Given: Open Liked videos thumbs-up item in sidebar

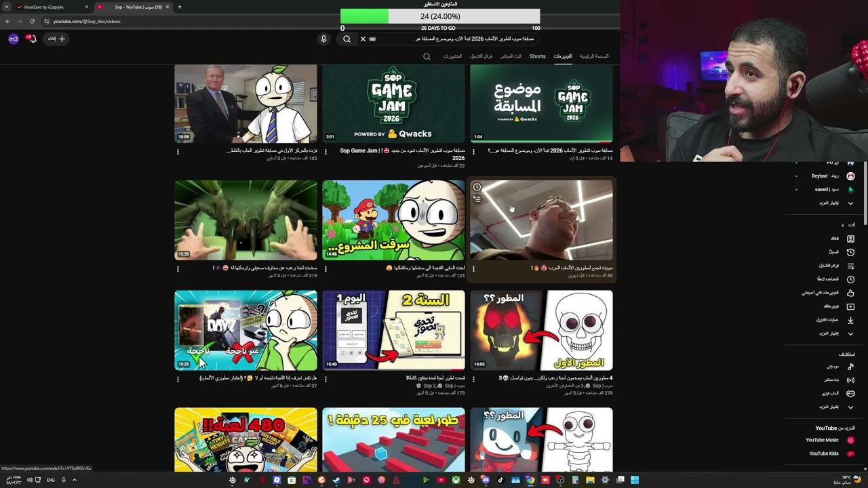Looking at the screenshot, I should tap(828, 293).
